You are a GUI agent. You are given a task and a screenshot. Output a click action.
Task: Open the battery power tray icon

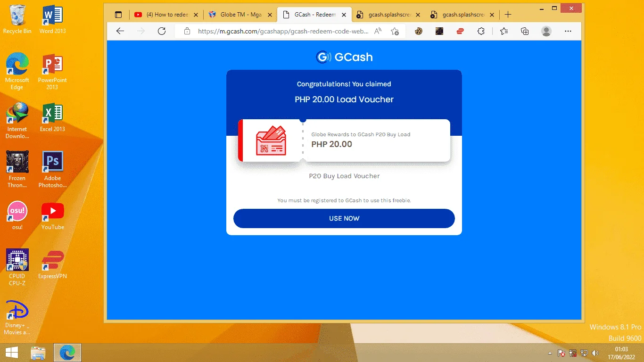coord(573,353)
